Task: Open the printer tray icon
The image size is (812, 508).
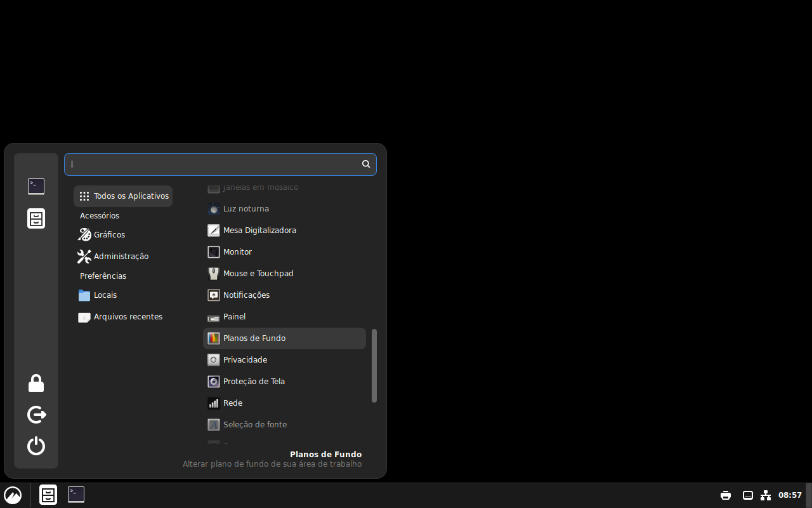Action: coord(726,495)
